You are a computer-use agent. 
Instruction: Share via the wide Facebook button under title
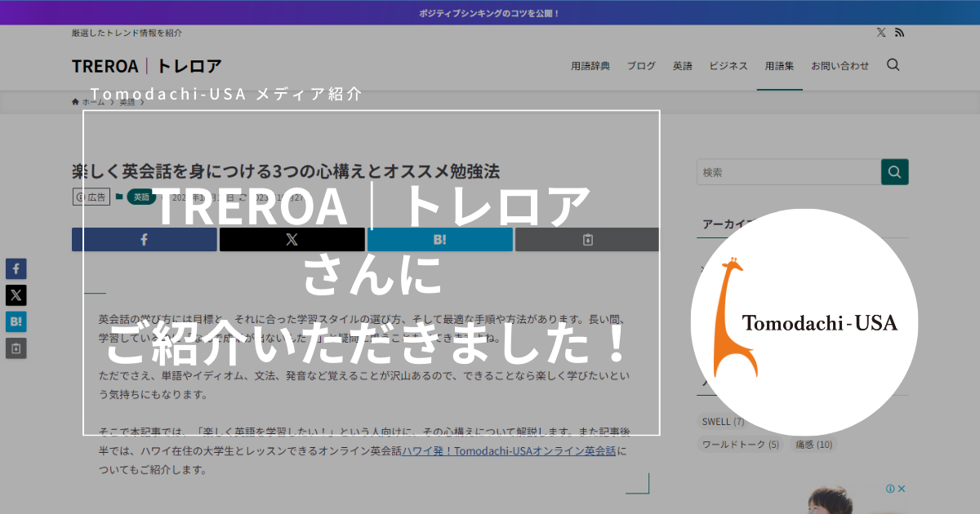pos(145,239)
